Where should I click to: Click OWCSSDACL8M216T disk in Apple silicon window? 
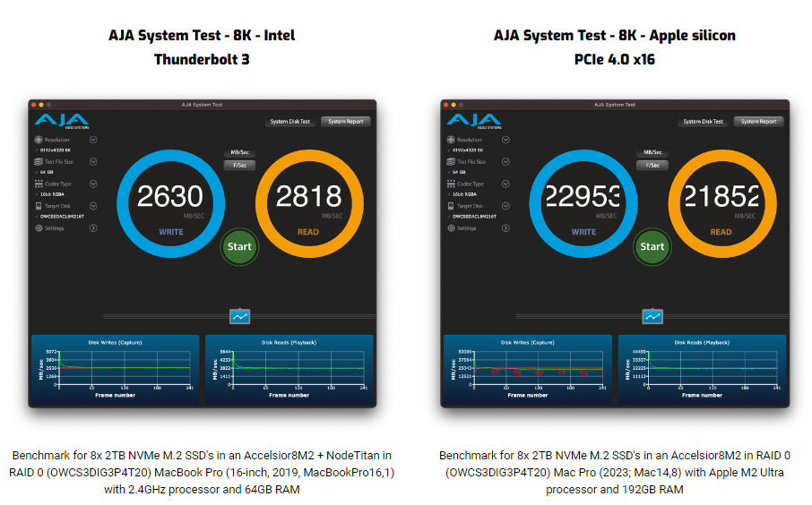(x=475, y=217)
